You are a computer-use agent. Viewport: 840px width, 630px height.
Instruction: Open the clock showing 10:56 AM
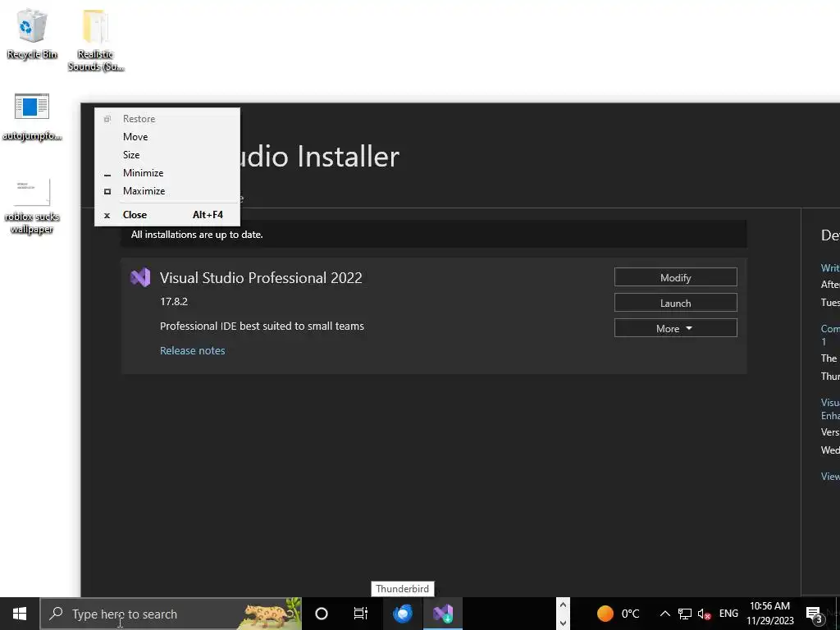tap(769, 614)
